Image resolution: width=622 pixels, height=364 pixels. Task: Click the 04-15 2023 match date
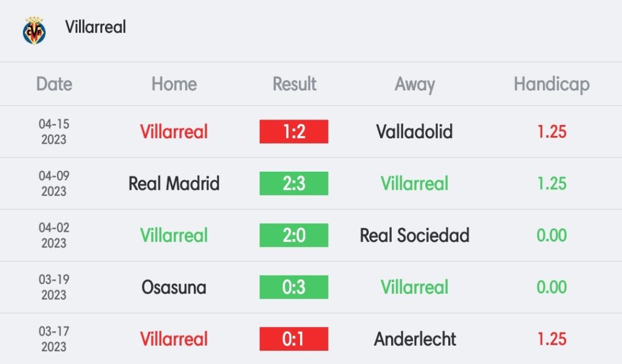[54, 132]
